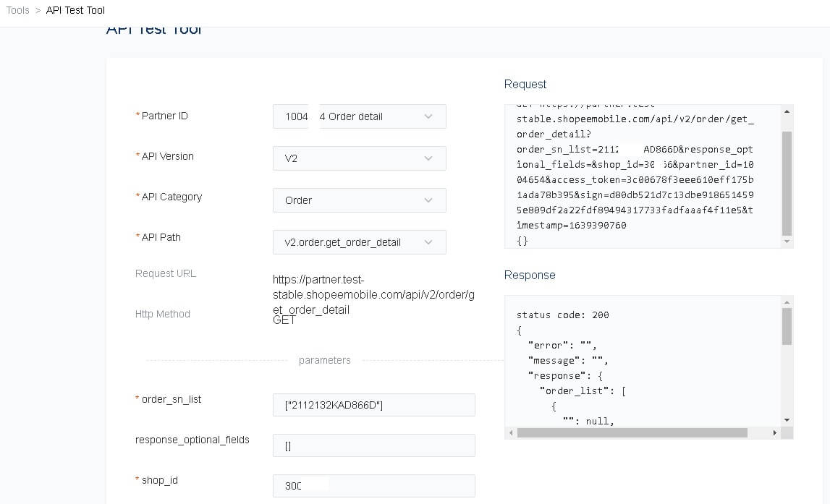Click the response_optional_fields input box
830x504 pixels.
[373, 445]
